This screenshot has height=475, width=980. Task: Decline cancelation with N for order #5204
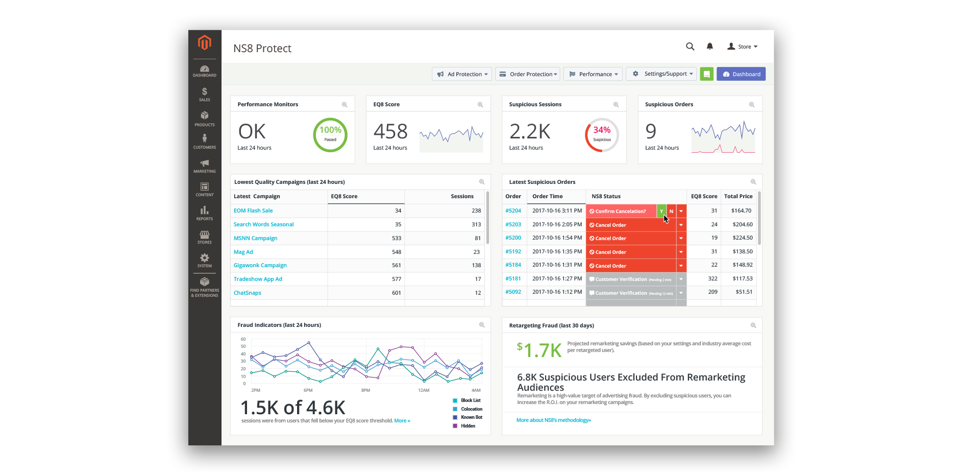671,211
